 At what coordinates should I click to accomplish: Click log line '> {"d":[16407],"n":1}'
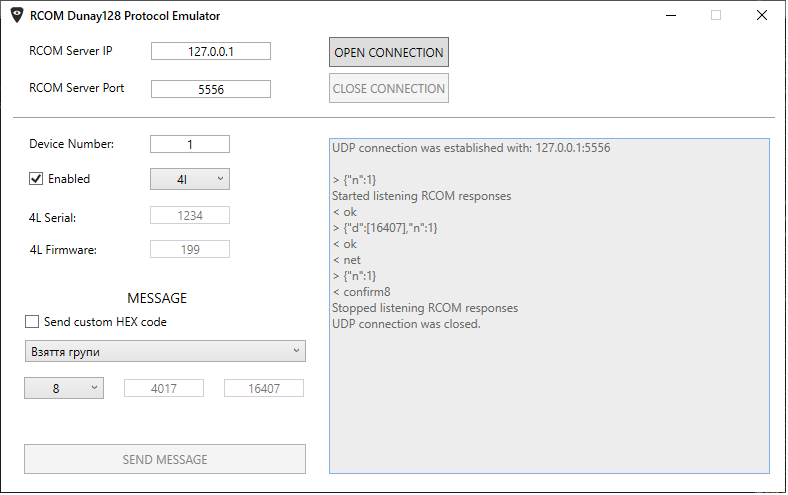pyautogui.click(x=385, y=228)
